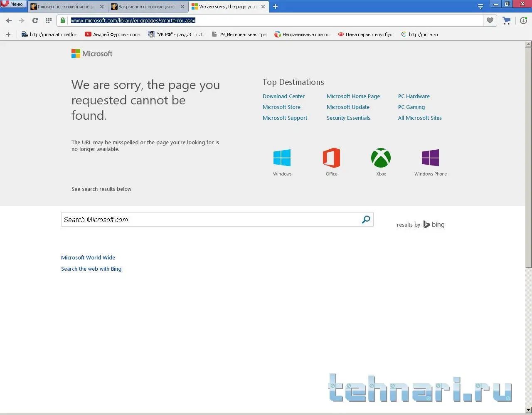Click the Windows logo icon
This screenshot has height=415, width=532.
click(x=282, y=158)
